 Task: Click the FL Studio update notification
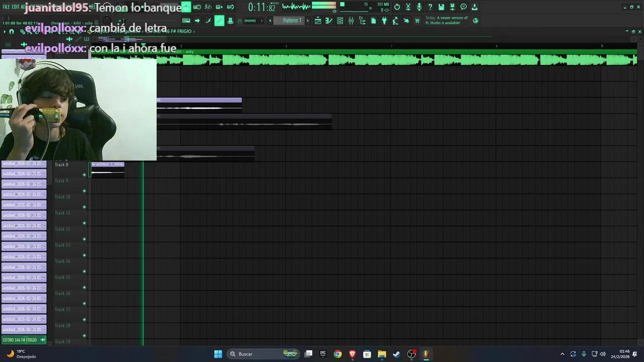(x=448, y=20)
